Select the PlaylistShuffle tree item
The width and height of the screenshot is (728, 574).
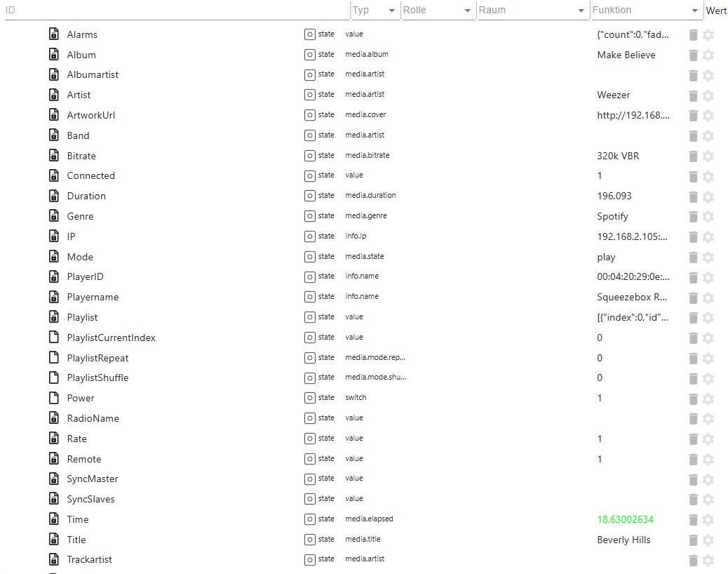pos(97,378)
